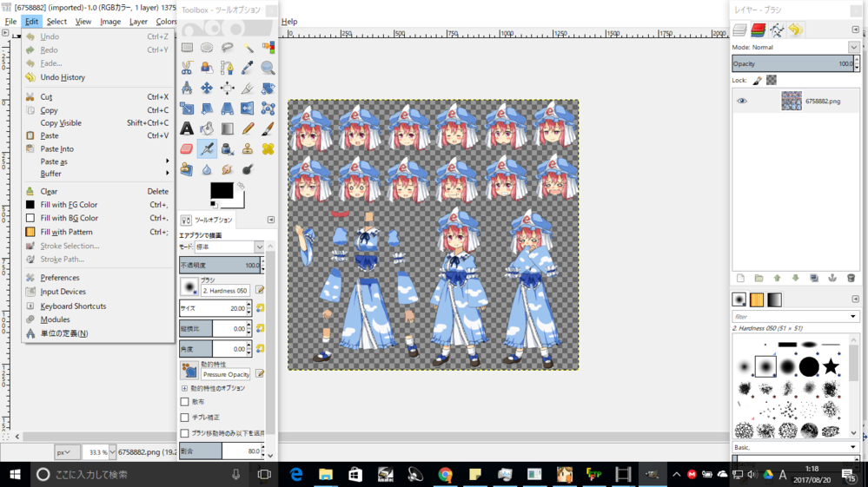Click the foreground black color swatch

(x=222, y=190)
